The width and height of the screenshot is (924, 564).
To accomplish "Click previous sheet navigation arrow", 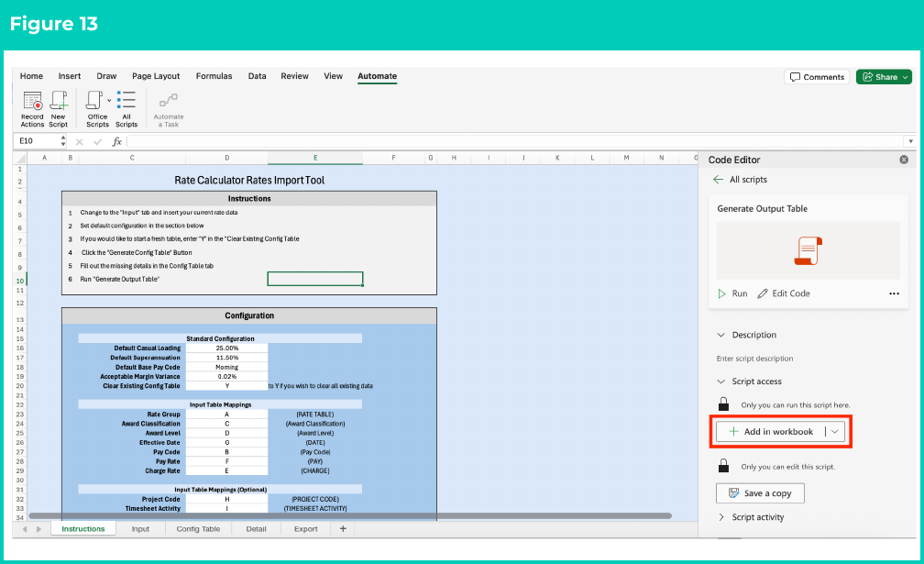I will click(25, 529).
